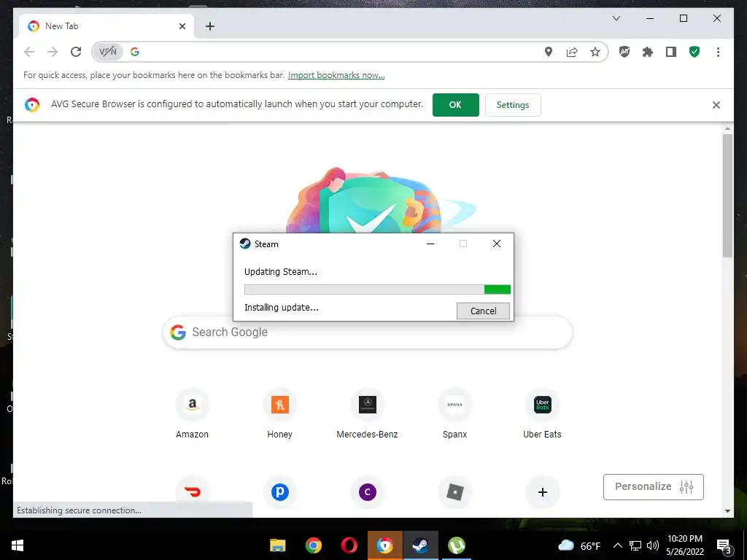
Task: Expand the hidden system tray icons chevron
Action: [x=617, y=545]
